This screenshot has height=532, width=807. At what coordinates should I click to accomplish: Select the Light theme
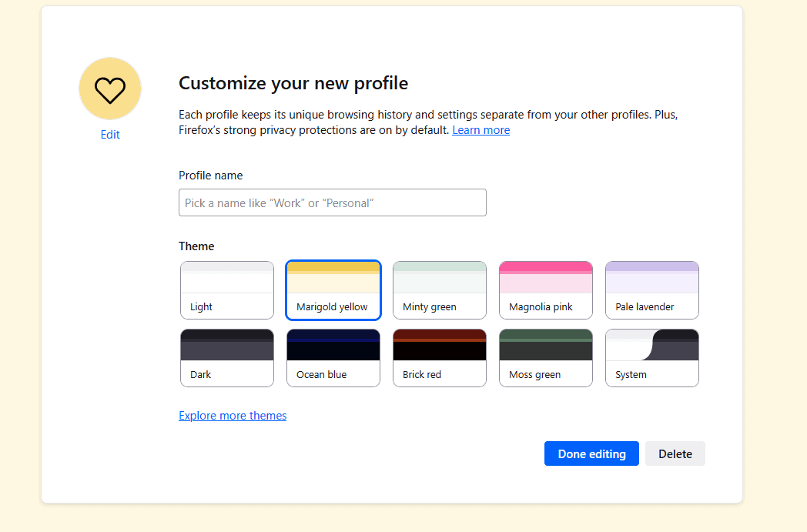tap(227, 290)
